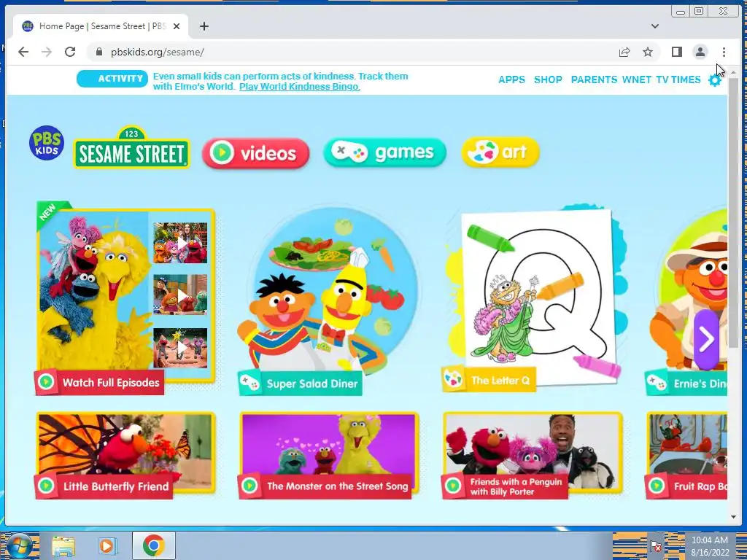Open the PARENTS menu link
Image resolution: width=747 pixels, height=560 pixels.
tap(594, 79)
